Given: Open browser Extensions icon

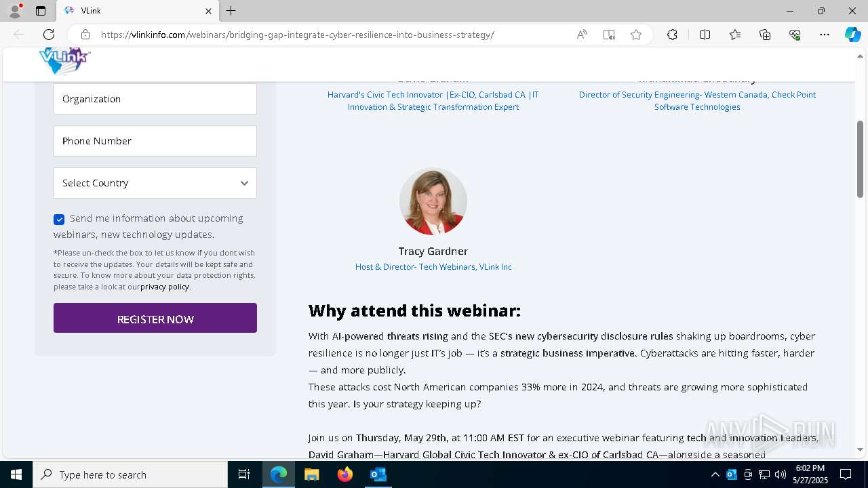Looking at the screenshot, I should click(672, 35).
